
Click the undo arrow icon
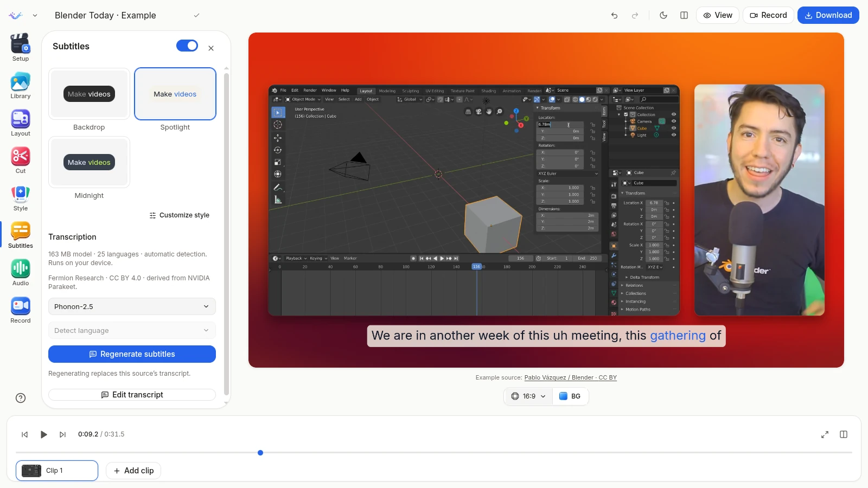coord(614,15)
